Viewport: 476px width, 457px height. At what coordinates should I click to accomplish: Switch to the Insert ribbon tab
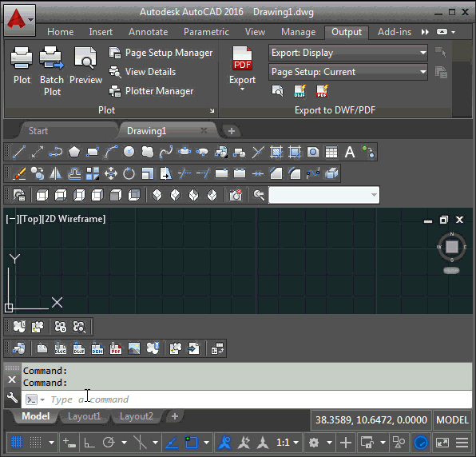point(101,32)
